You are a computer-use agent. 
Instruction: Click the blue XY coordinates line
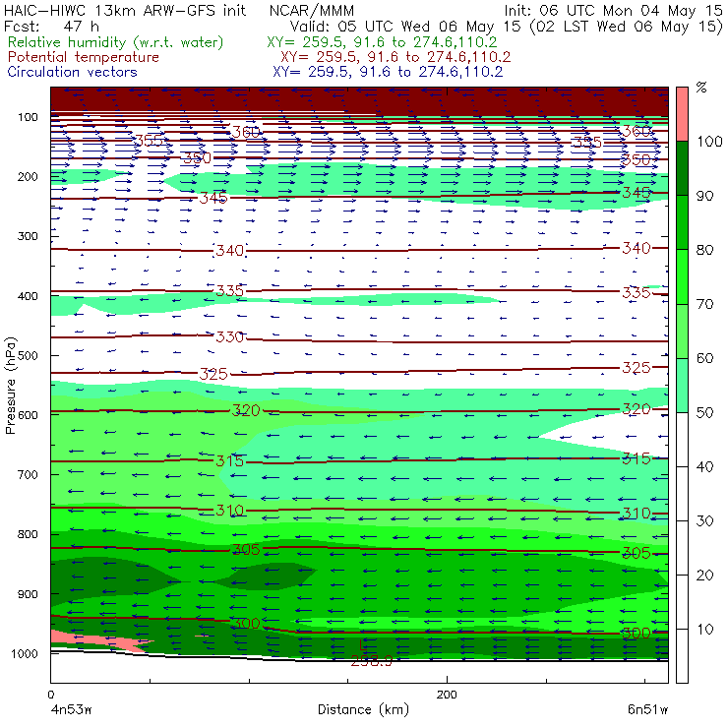click(x=388, y=72)
